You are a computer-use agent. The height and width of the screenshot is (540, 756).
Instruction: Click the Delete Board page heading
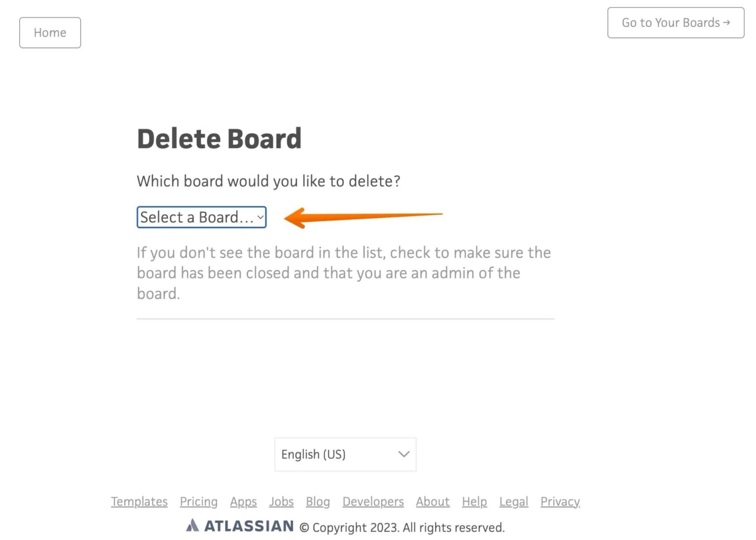[x=220, y=138]
